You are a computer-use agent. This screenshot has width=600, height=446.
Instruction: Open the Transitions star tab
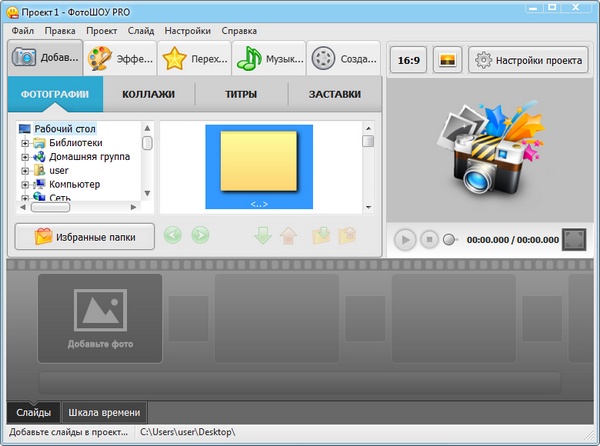193,58
